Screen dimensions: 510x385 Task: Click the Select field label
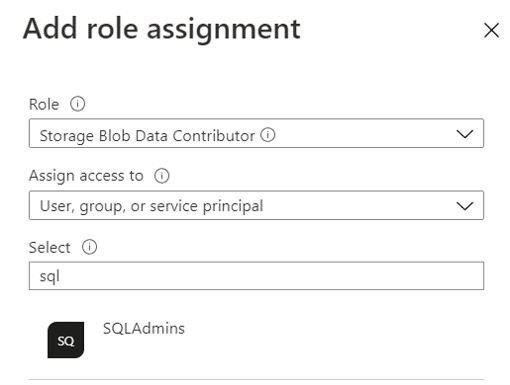49,247
